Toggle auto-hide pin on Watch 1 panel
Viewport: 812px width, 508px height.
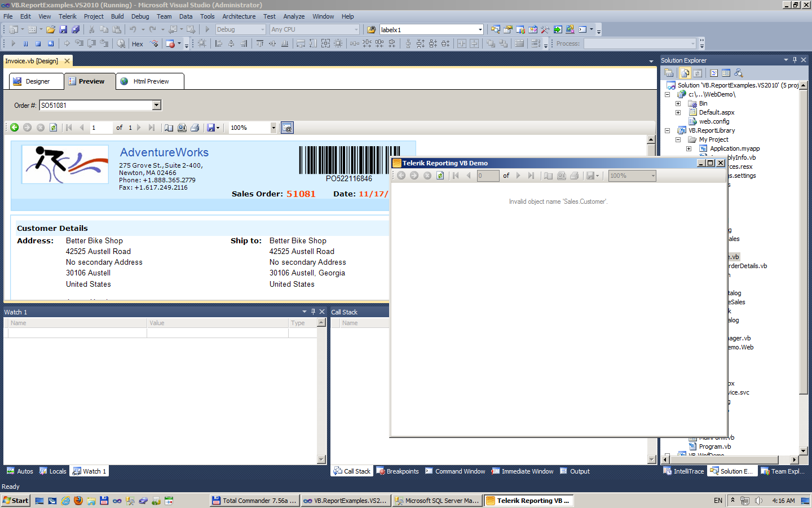(313, 312)
